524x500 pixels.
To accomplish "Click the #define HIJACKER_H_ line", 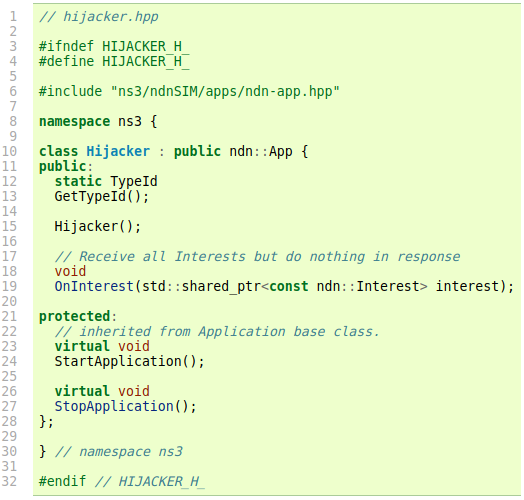I will pos(114,61).
